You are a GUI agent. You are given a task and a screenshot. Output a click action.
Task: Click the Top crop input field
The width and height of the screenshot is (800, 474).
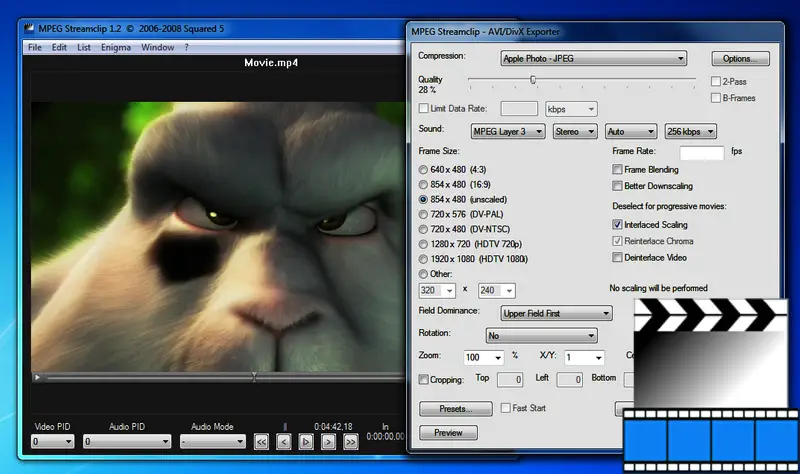(x=510, y=380)
